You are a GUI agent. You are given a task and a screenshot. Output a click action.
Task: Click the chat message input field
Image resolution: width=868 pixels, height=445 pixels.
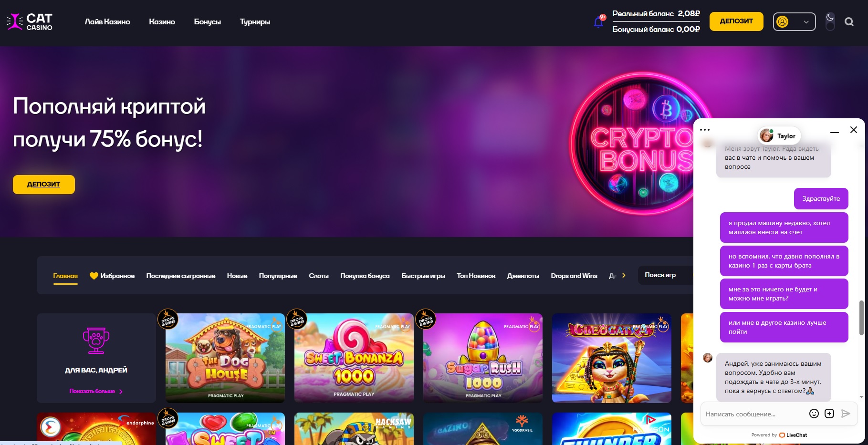coord(754,414)
